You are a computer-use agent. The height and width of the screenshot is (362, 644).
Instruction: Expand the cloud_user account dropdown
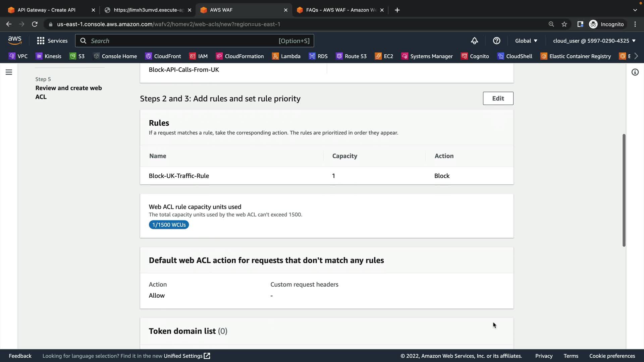pos(594,41)
